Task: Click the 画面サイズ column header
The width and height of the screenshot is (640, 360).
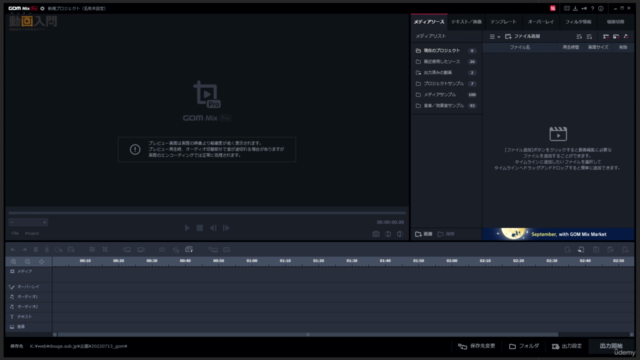Action: [x=598, y=47]
